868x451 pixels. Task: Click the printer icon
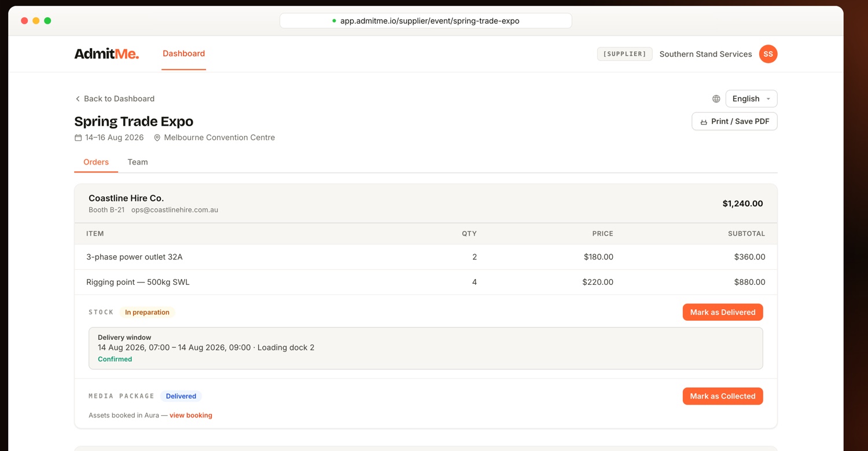point(704,122)
